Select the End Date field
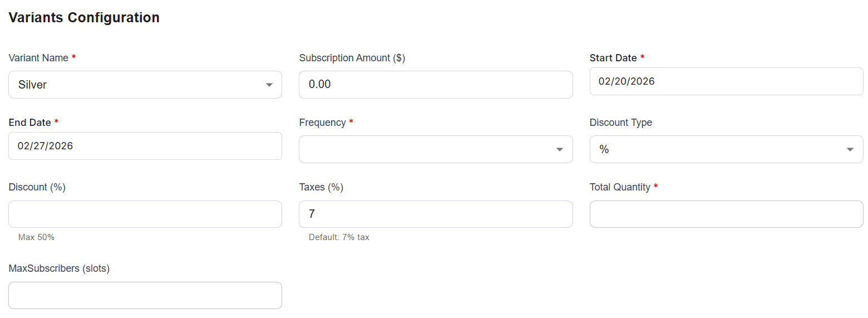The image size is (868, 318). pos(145,146)
